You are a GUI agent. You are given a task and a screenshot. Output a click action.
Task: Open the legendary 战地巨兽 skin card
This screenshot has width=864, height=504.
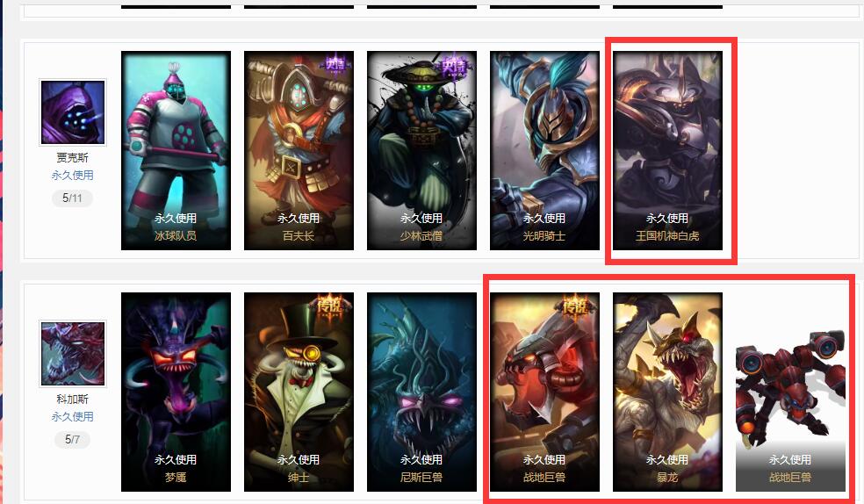click(x=544, y=392)
